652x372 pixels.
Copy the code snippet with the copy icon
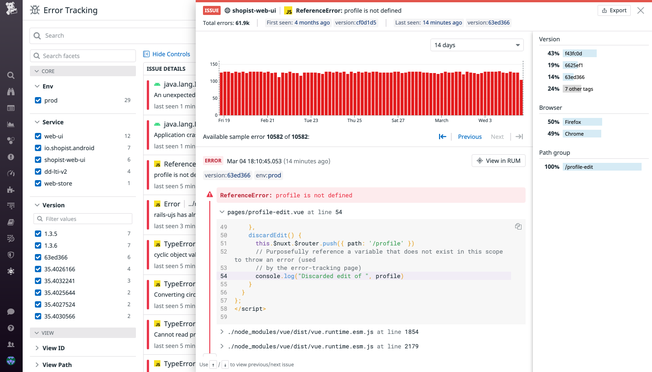tap(518, 227)
